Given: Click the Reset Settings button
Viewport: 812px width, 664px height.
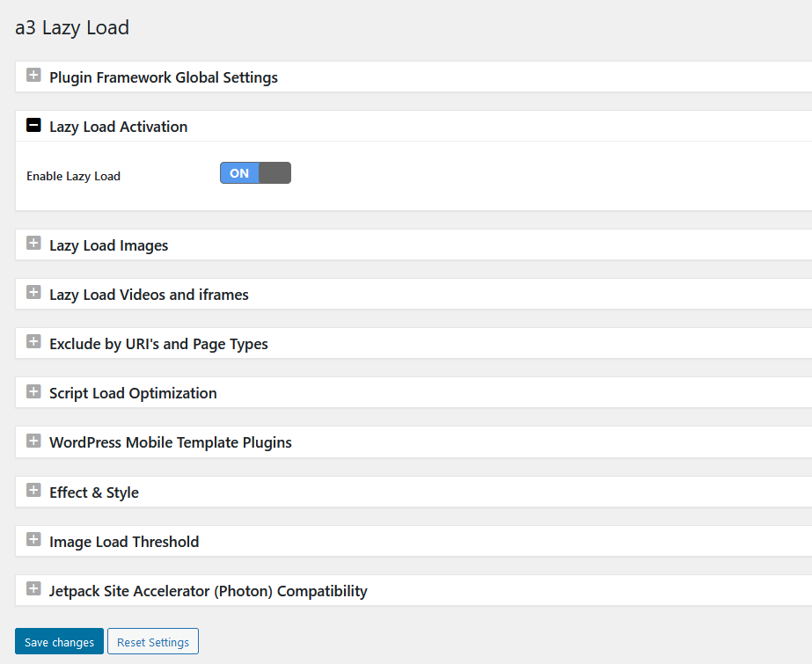Looking at the screenshot, I should [153, 641].
